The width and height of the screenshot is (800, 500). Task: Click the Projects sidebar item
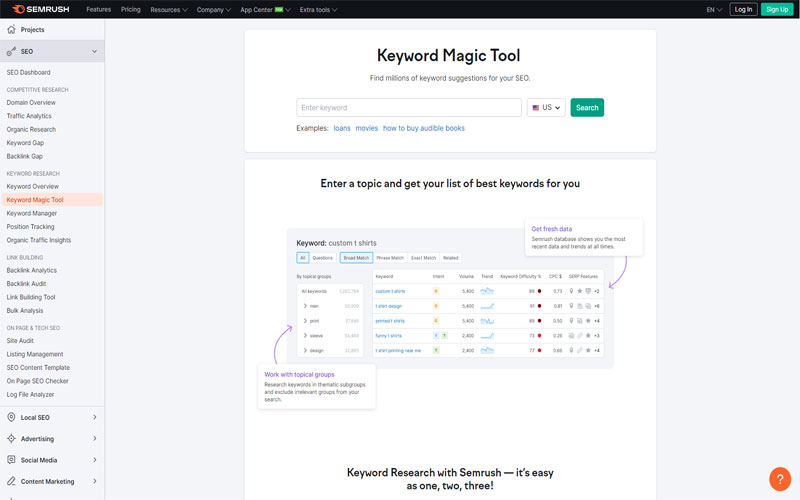click(52, 30)
